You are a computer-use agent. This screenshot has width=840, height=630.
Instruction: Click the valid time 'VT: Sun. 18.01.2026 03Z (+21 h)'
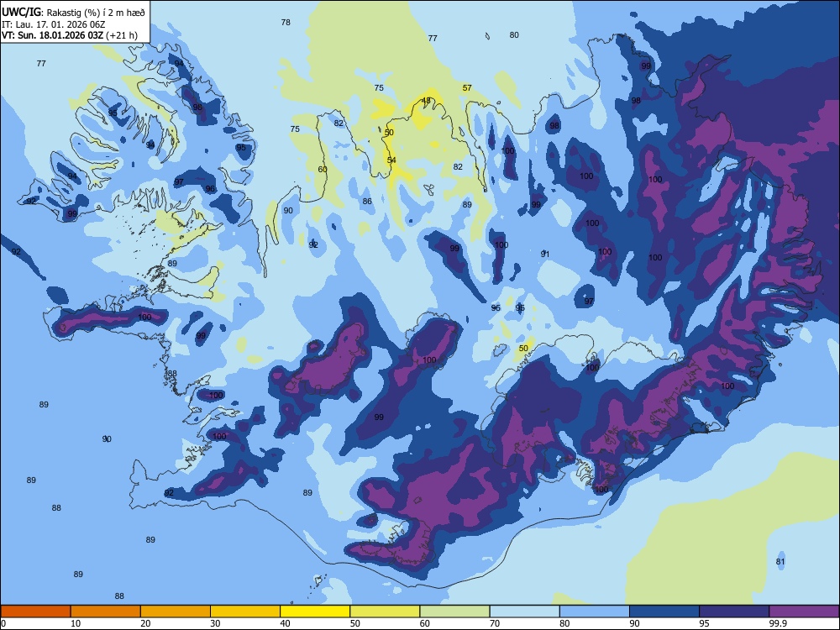[x=70, y=35]
